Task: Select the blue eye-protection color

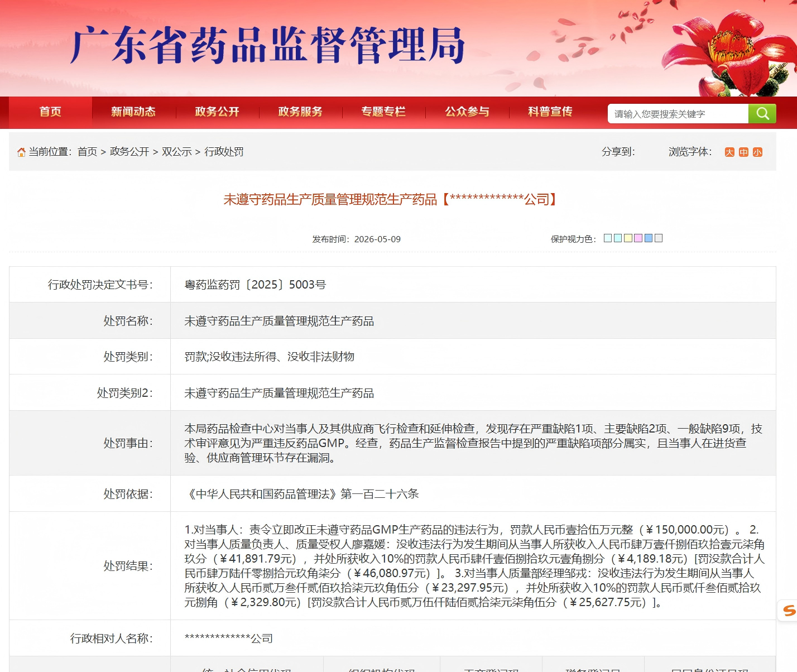Action: point(649,238)
